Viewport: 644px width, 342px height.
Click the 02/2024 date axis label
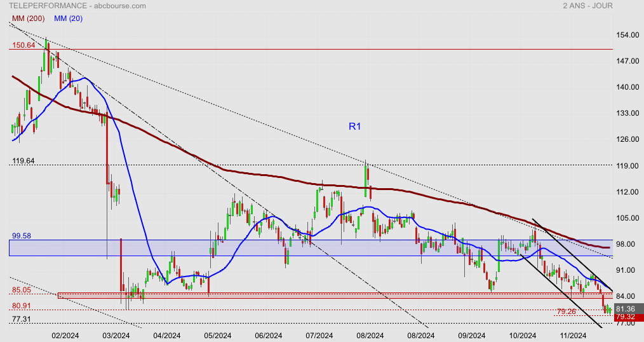click(65, 336)
